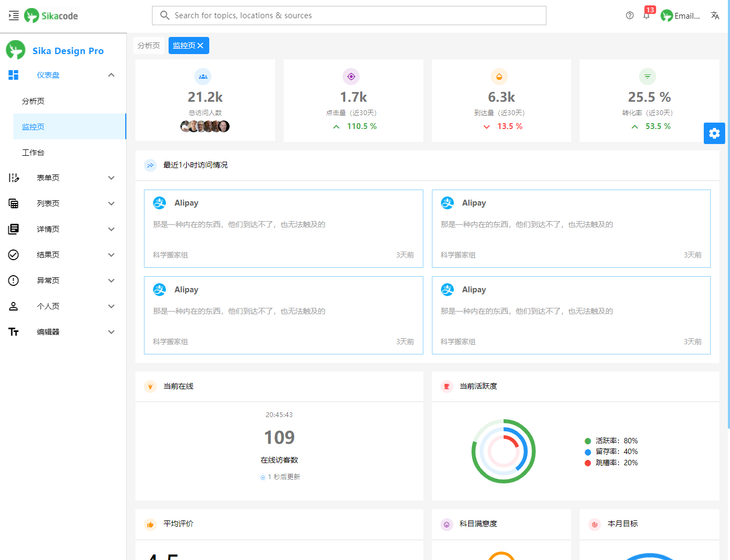Click the 当前活跃度 trophy icon
The image size is (730, 560).
[447, 387]
